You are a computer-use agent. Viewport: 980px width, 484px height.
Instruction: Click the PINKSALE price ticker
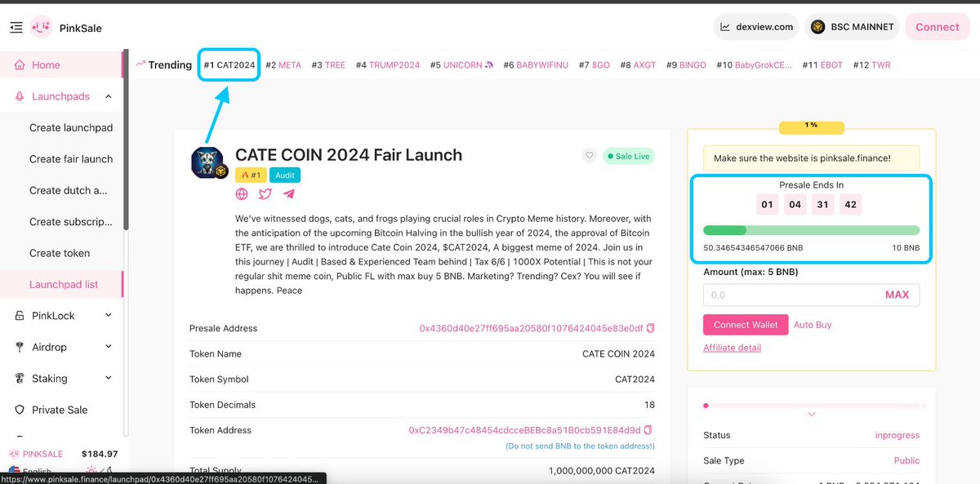click(x=63, y=454)
